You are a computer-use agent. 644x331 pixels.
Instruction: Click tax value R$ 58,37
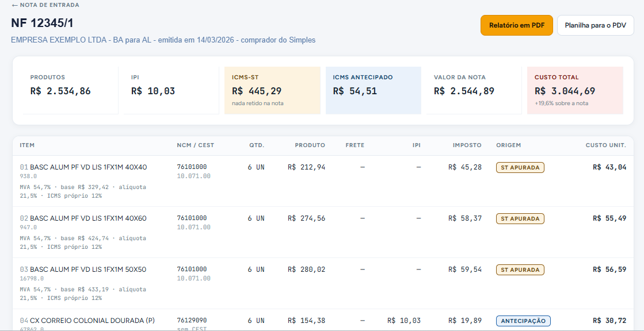point(465,218)
